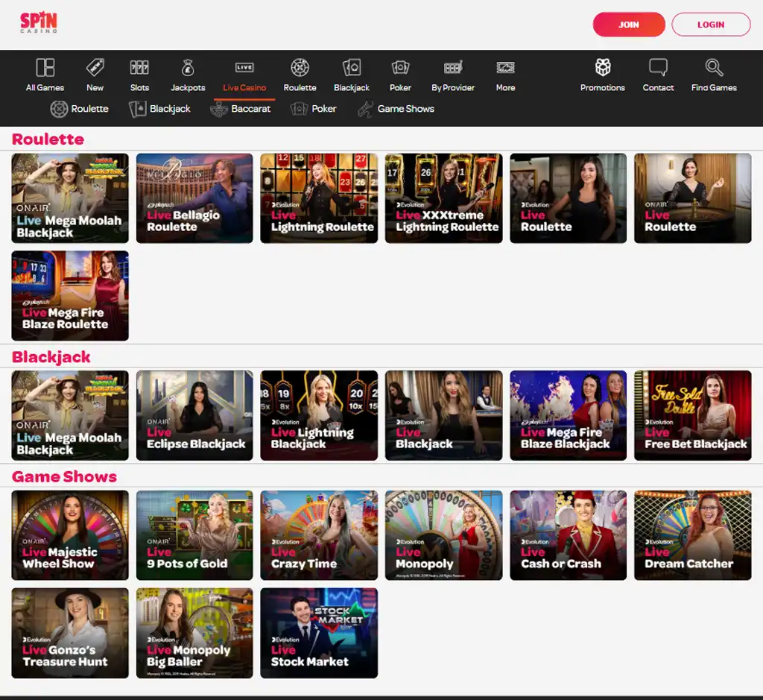
Task: Open the Contact chat bubble icon
Action: 658,67
